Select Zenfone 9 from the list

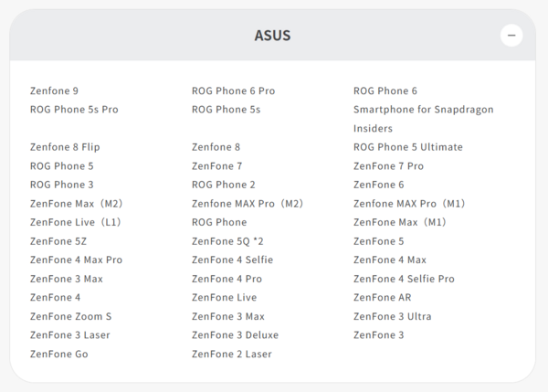click(54, 91)
